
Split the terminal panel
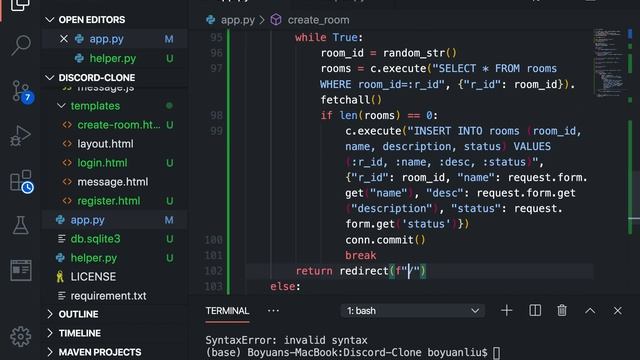point(535,311)
